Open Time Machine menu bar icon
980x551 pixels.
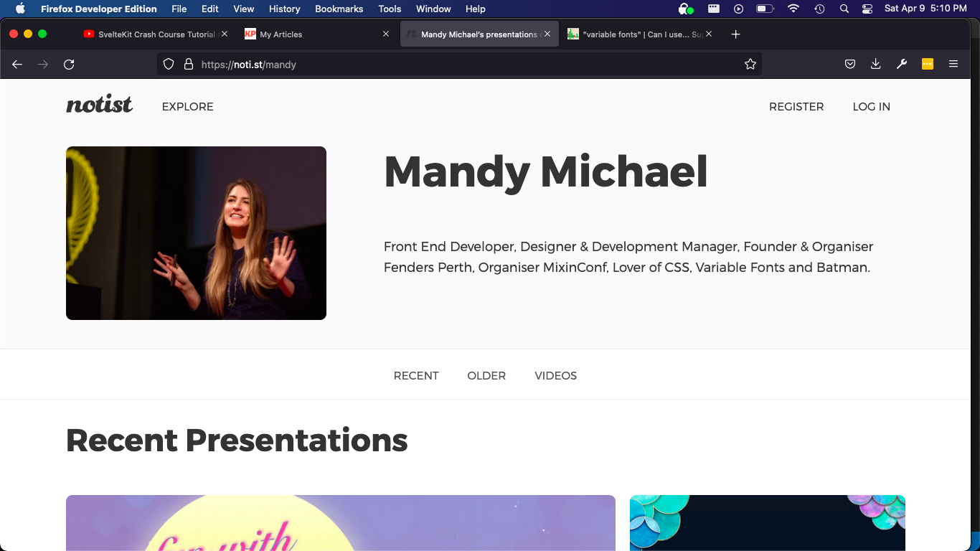[819, 9]
